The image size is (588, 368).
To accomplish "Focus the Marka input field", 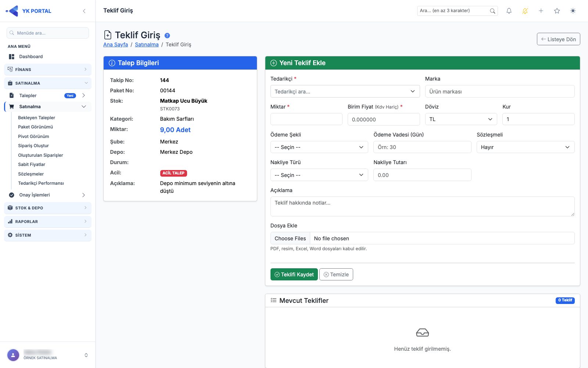I will 500,91.
